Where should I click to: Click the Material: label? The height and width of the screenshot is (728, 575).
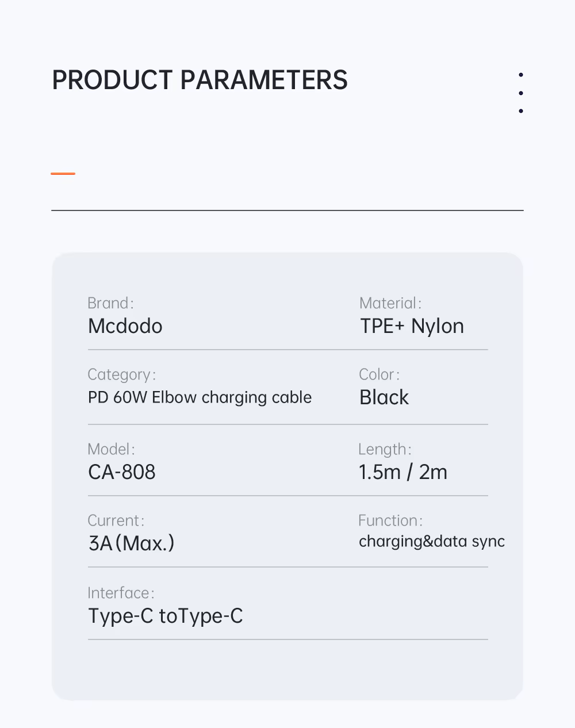pos(390,303)
